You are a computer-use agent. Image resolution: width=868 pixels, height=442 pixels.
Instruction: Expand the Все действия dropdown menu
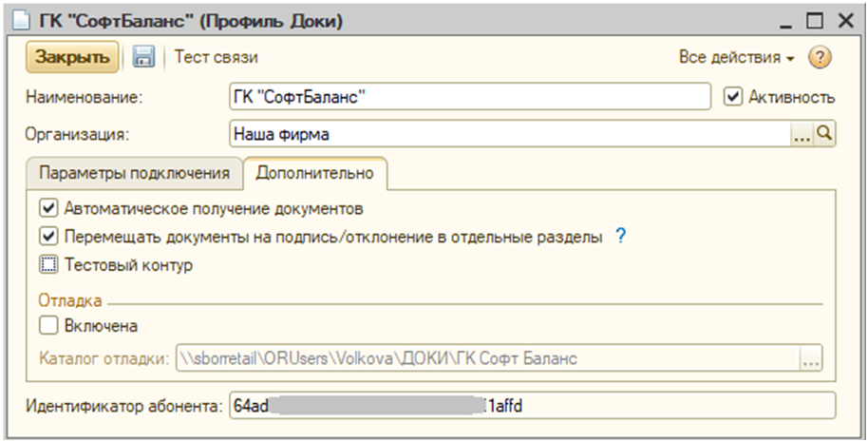coord(736,57)
